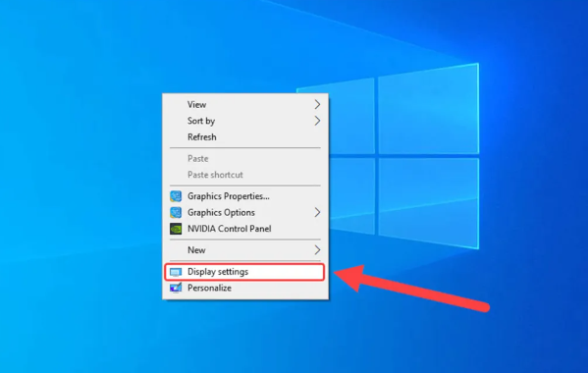Choose Personalize from the context menu
The width and height of the screenshot is (588, 373).
pyautogui.click(x=245, y=288)
